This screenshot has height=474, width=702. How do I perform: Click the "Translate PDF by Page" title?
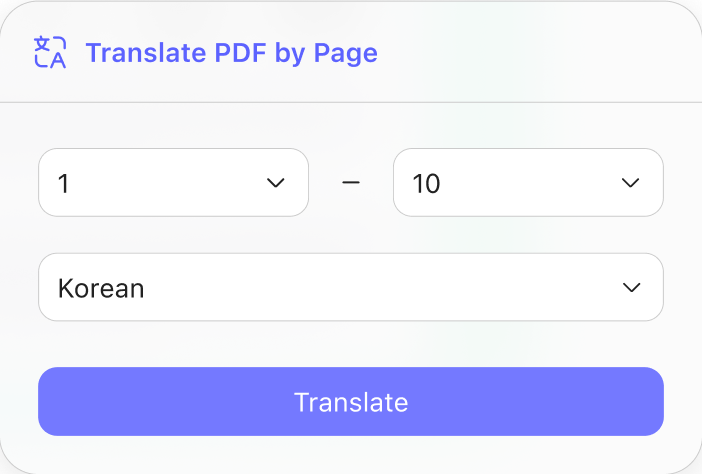click(231, 52)
